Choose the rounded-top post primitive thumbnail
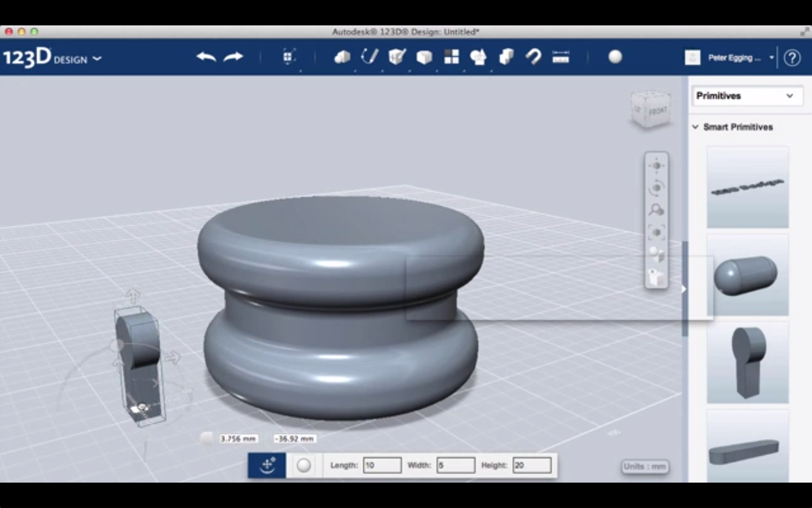The width and height of the screenshot is (812, 508). click(748, 362)
